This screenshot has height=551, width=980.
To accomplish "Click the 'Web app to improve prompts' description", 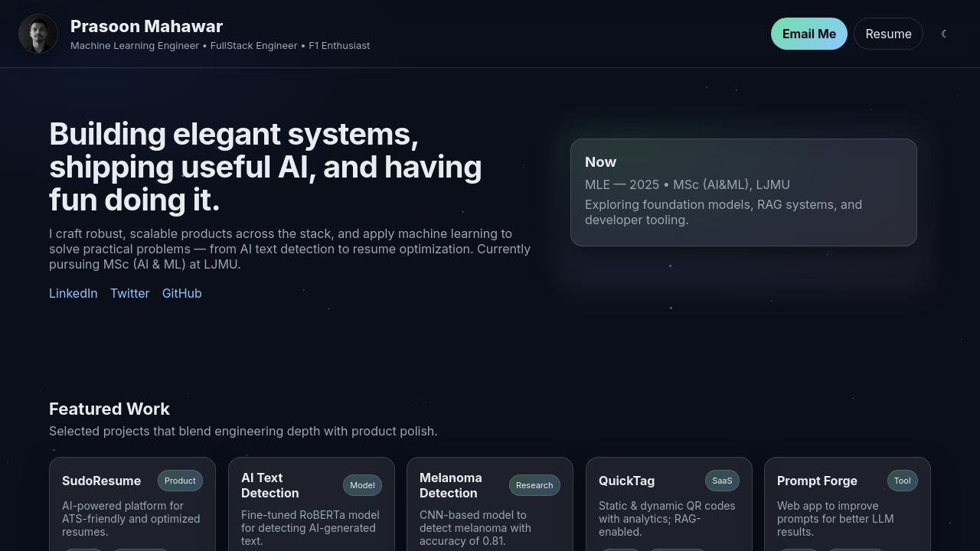I will (x=835, y=519).
